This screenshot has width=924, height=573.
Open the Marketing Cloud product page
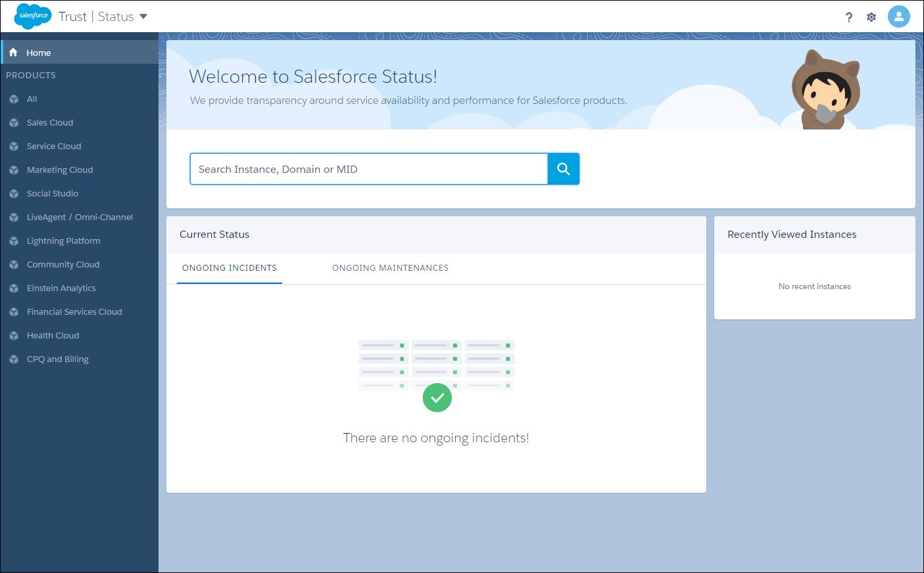pyautogui.click(x=60, y=170)
